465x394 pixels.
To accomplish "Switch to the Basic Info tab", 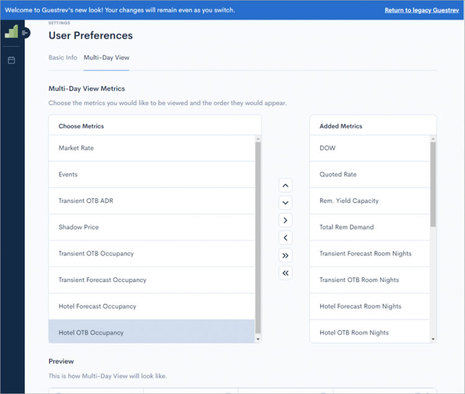I will click(63, 57).
